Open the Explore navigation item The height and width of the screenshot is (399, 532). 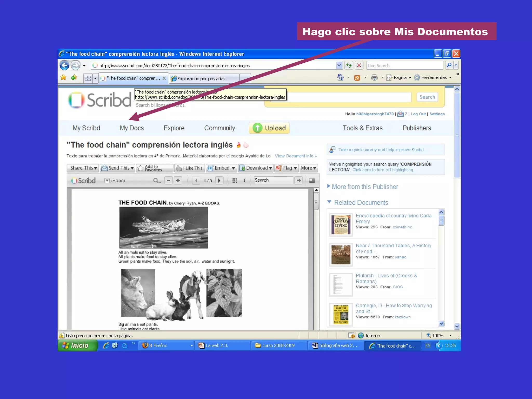(174, 128)
